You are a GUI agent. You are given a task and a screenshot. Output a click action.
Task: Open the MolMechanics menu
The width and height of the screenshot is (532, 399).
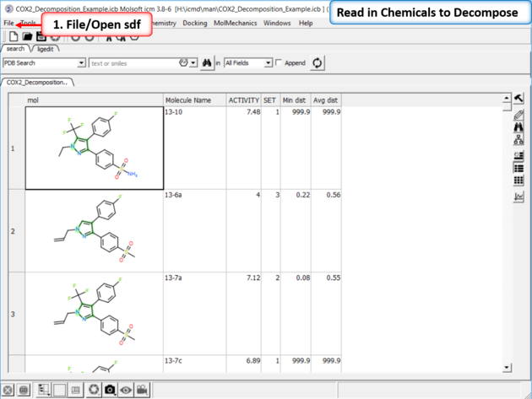(x=234, y=24)
